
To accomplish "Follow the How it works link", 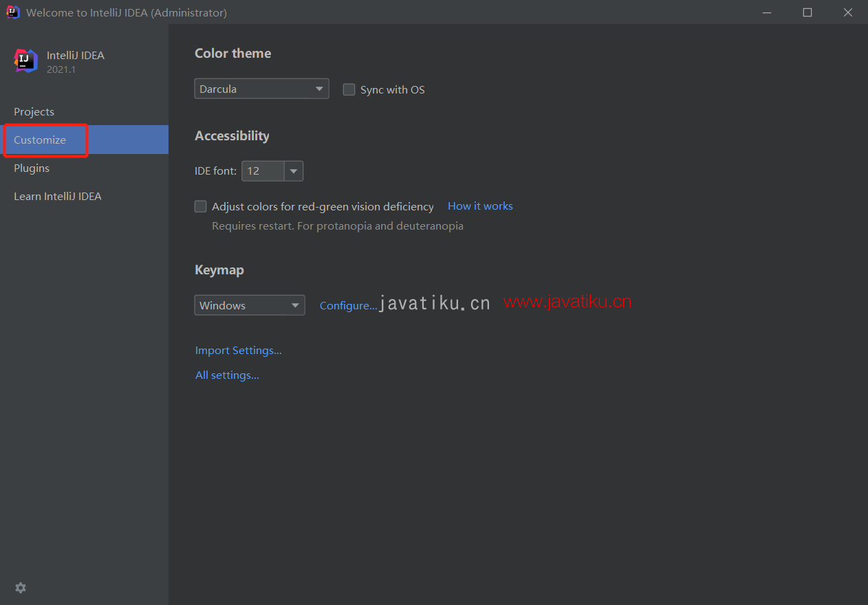I will coord(480,206).
